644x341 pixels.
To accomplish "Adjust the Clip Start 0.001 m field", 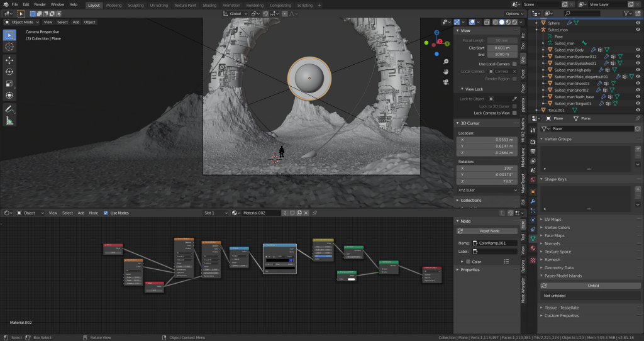I will tap(502, 48).
